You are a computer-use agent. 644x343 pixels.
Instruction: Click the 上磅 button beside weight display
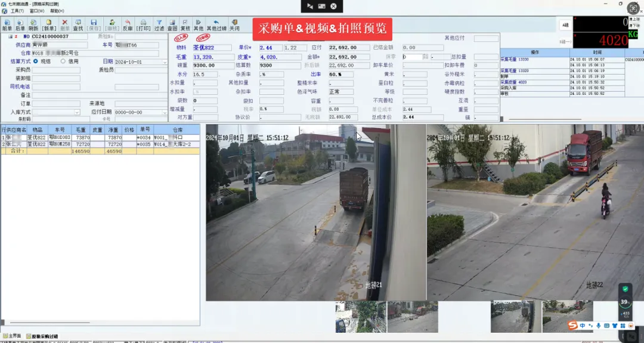click(634, 19)
